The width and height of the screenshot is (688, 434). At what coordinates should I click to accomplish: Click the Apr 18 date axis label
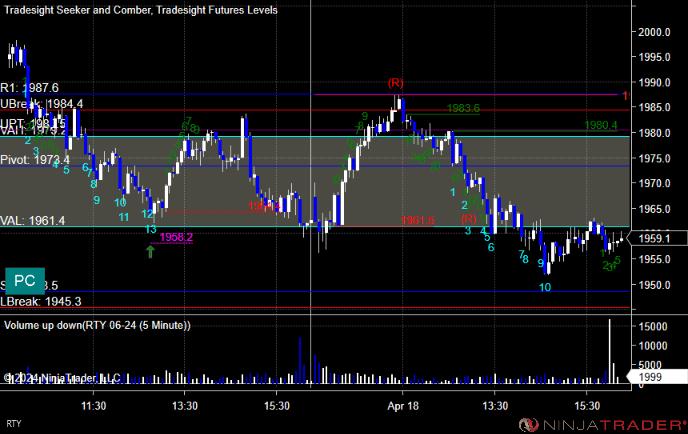point(403,406)
